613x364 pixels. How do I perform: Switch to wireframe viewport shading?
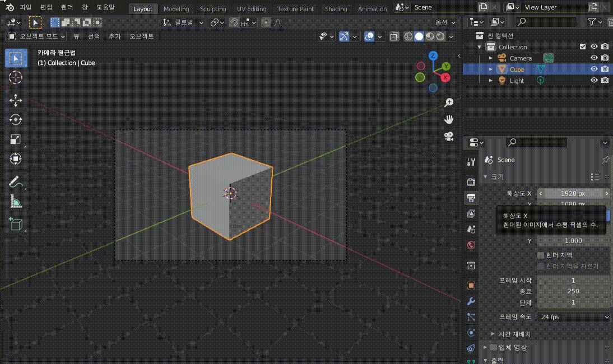tap(408, 36)
